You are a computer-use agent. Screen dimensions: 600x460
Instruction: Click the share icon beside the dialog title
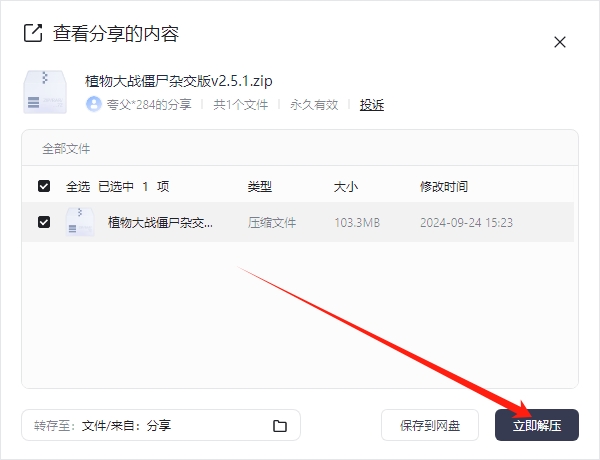pyautogui.click(x=33, y=34)
